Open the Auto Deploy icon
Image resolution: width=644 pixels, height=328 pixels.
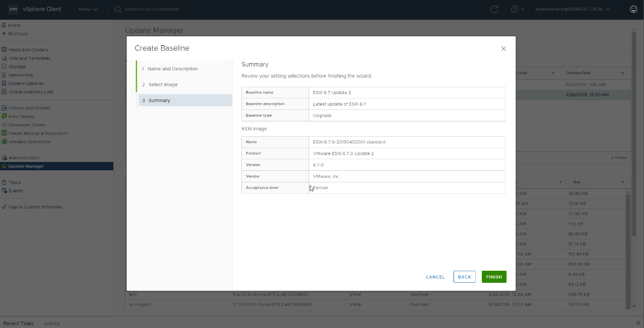[4, 116]
